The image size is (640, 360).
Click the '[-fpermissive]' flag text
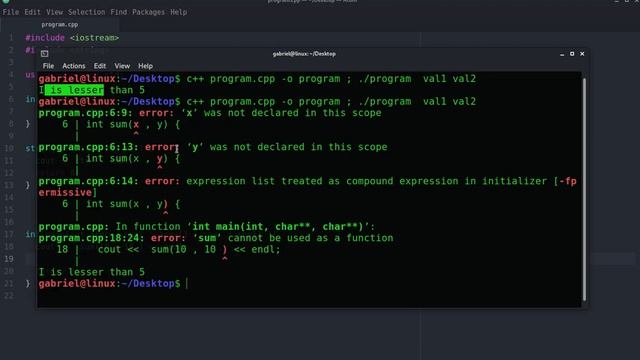(x=308, y=187)
